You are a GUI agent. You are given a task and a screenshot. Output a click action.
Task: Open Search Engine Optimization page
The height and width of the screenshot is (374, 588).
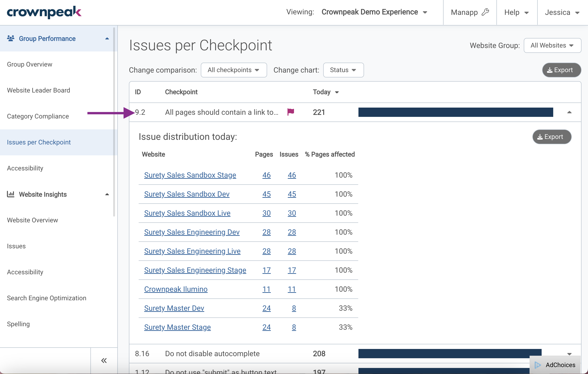47,298
